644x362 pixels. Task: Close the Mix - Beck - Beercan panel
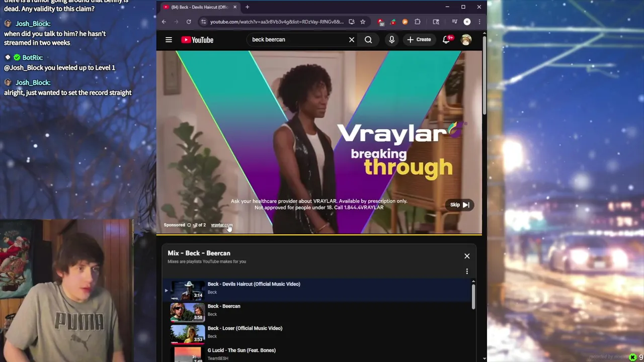pyautogui.click(x=467, y=256)
